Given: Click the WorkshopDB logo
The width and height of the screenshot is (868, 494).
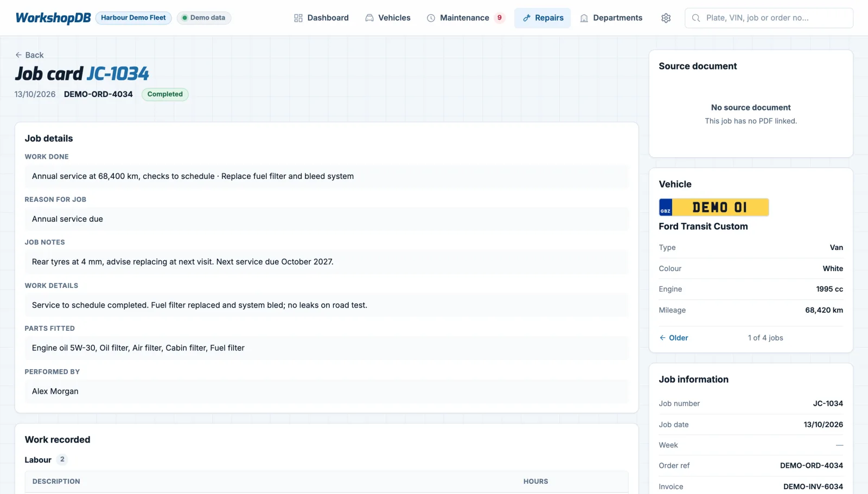Looking at the screenshot, I should point(53,18).
